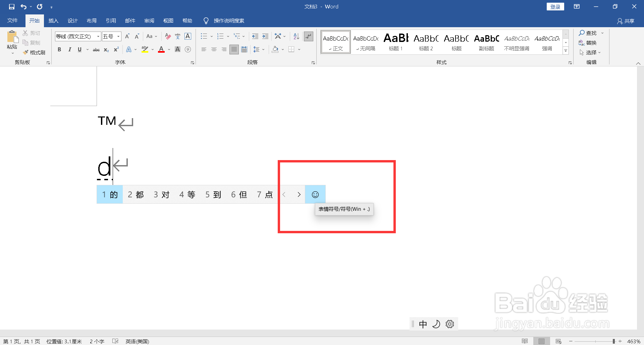Open the Select (选择) dropdown

(590, 52)
